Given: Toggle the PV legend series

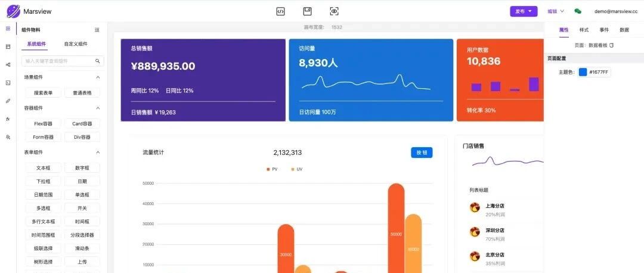Looking at the screenshot, I should point(272,169).
